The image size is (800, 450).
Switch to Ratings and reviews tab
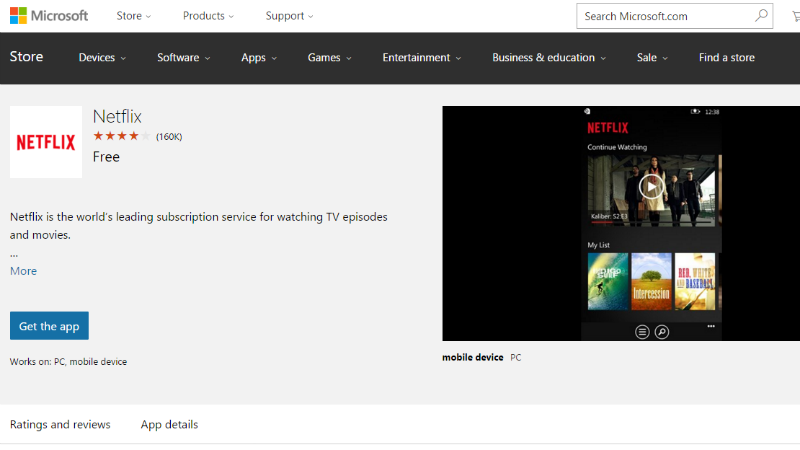[60, 424]
